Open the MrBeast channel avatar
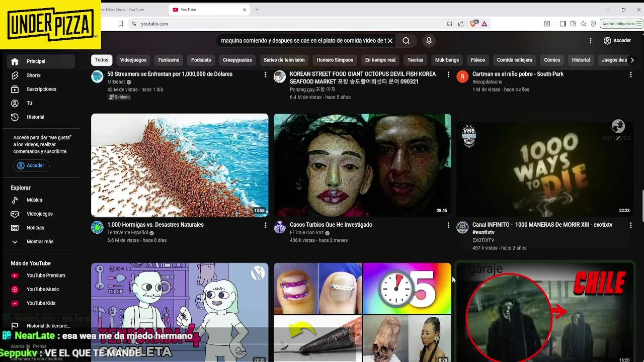 (97, 77)
